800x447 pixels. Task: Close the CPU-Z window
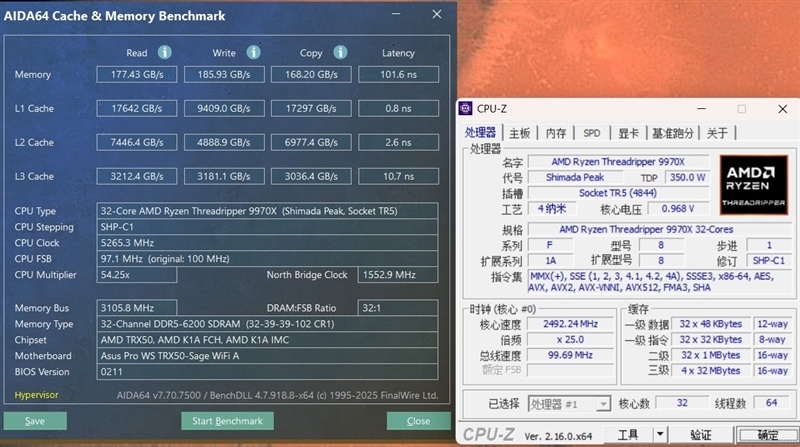(780, 109)
